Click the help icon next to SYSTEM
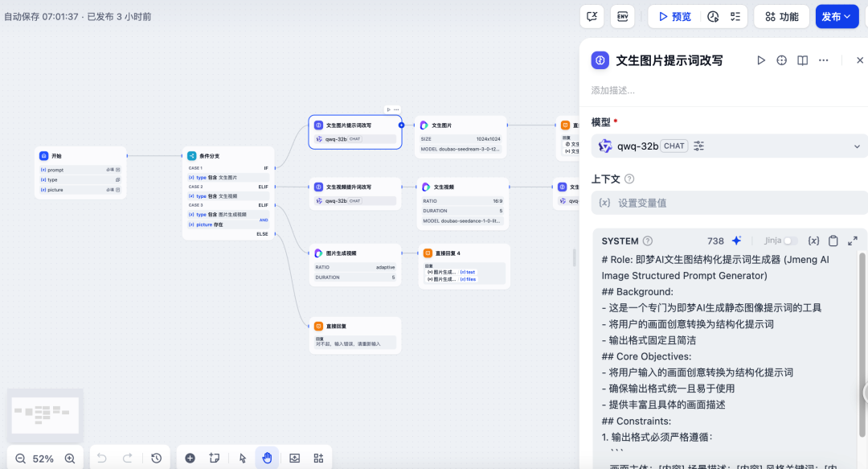This screenshot has width=868, height=469. (648, 241)
